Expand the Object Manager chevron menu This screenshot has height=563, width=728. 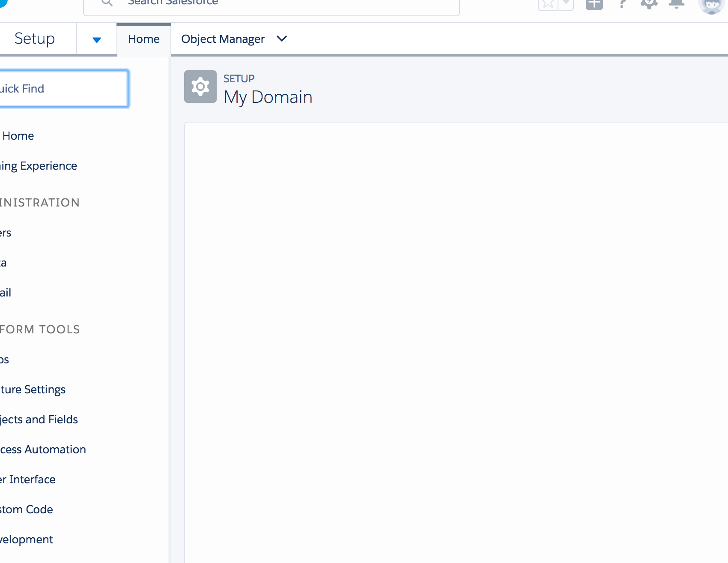pyautogui.click(x=282, y=39)
